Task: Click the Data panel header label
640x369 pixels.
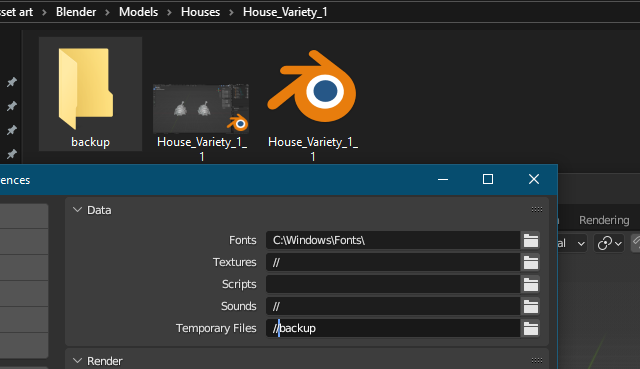Action: click(99, 210)
